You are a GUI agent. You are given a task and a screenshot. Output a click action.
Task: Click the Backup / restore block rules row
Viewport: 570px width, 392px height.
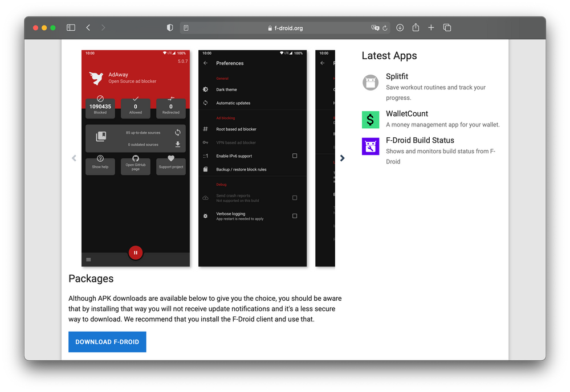(x=253, y=169)
